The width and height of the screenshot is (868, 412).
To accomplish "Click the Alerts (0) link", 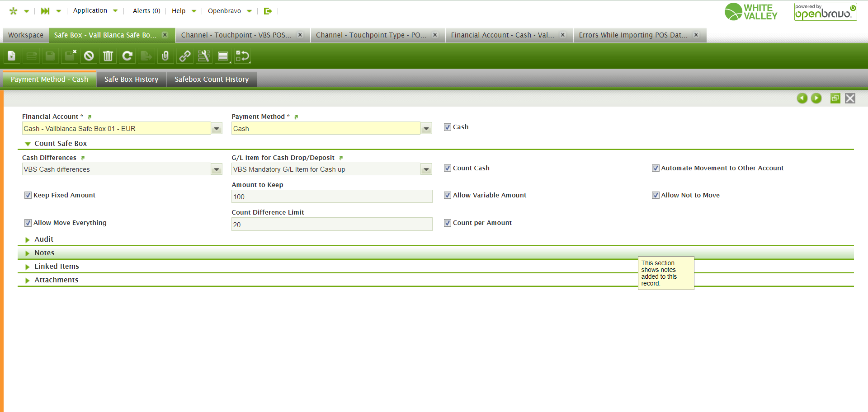I will [x=146, y=11].
